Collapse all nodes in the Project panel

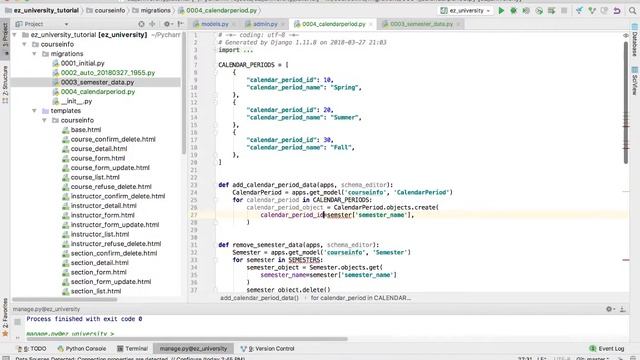[153, 24]
